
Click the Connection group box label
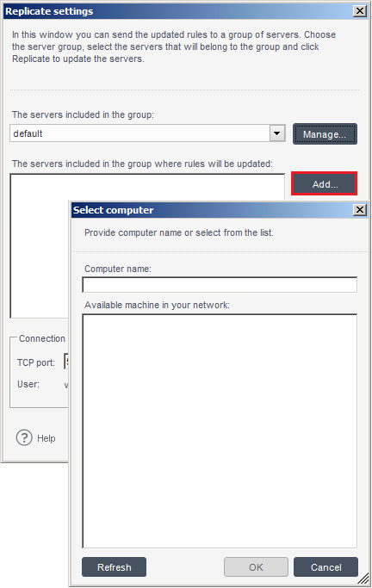(x=42, y=338)
